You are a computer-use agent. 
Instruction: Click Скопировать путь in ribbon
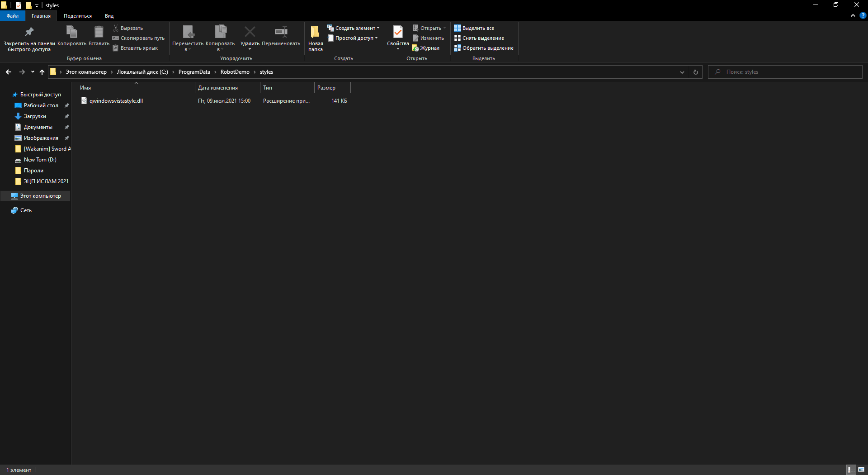(138, 38)
